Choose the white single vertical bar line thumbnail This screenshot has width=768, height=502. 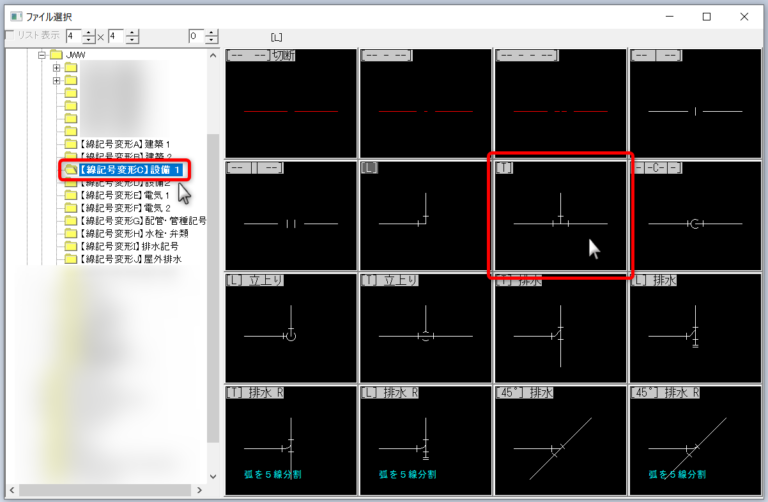[x=695, y=103]
